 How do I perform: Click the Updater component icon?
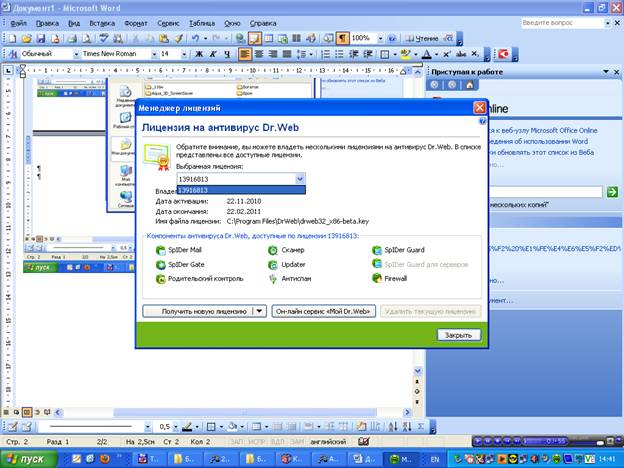(273, 265)
